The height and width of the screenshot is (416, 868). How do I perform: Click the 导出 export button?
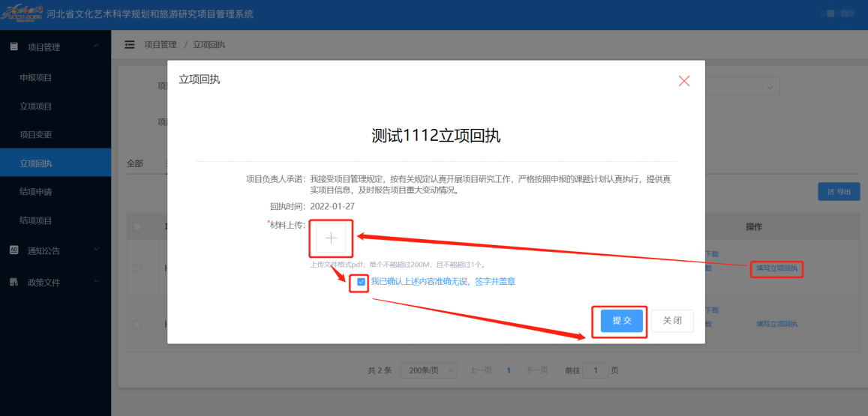839,192
